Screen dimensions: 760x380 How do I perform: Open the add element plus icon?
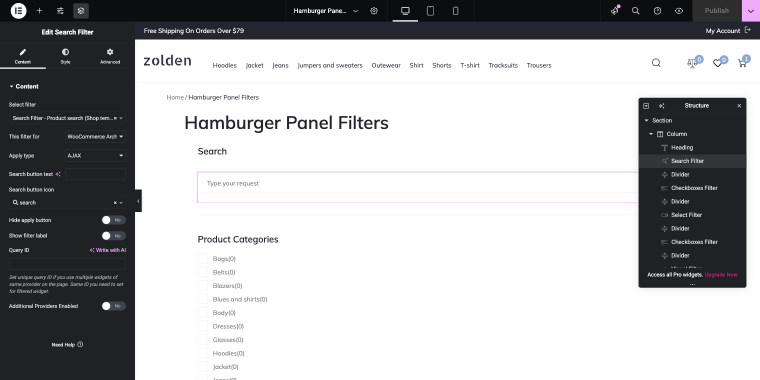[39, 11]
